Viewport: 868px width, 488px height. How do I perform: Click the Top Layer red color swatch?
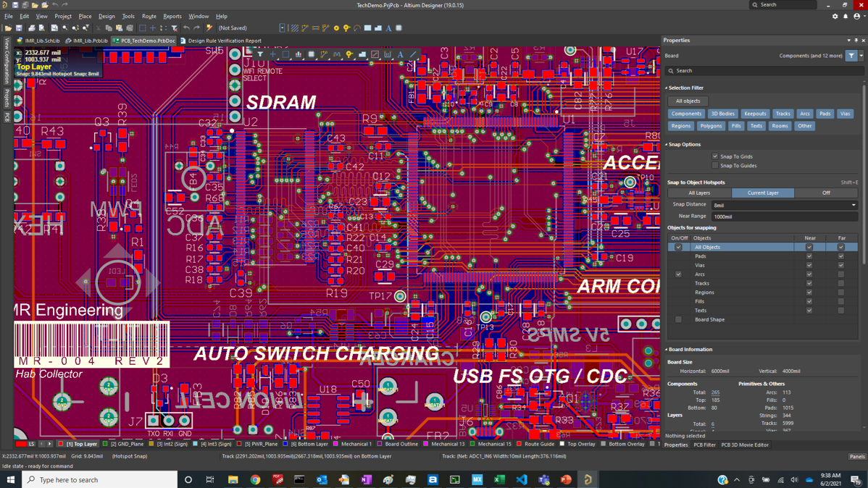point(61,444)
